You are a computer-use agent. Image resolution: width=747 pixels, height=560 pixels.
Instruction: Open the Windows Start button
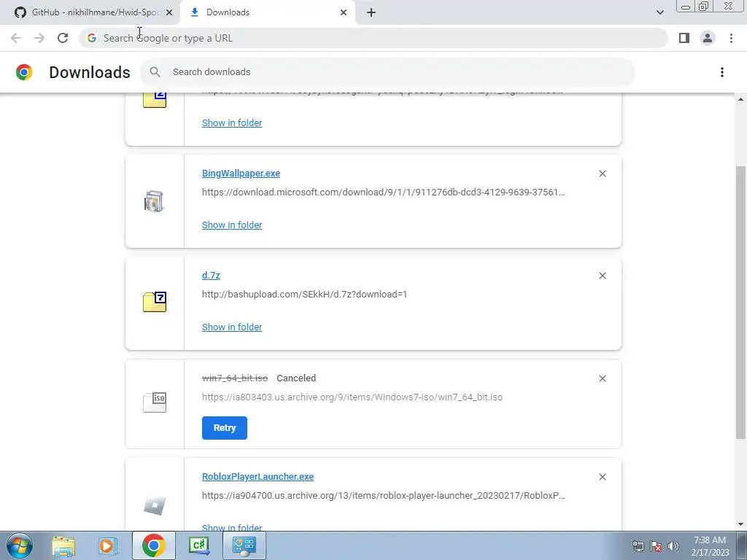[20, 545]
